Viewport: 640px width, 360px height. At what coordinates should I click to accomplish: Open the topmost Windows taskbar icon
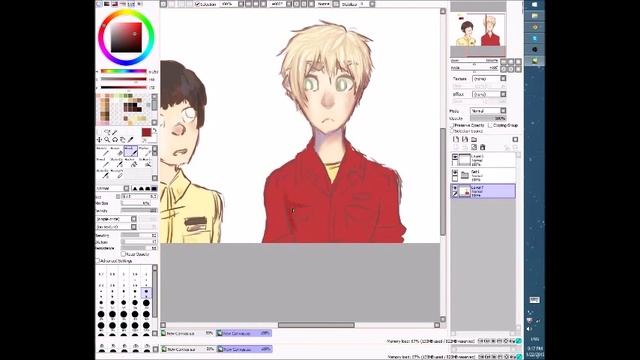[x=535, y=4]
